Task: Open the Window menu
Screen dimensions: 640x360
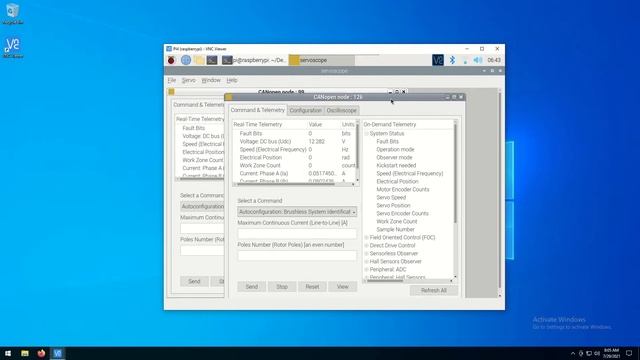Action: point(211,80)
